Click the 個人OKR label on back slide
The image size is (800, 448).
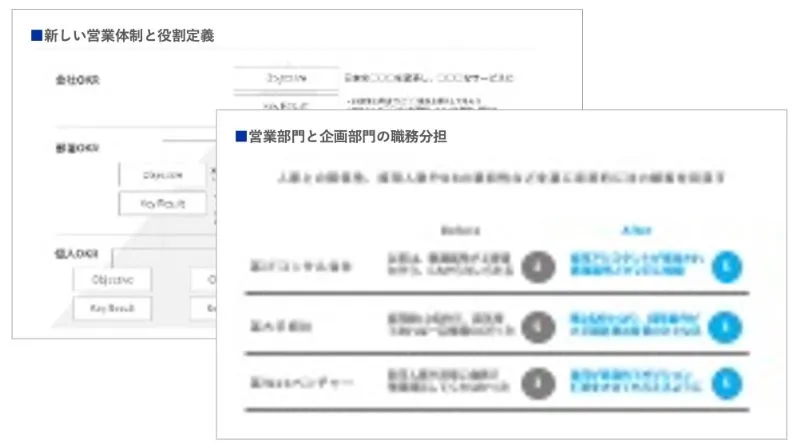tap(77, 254)
